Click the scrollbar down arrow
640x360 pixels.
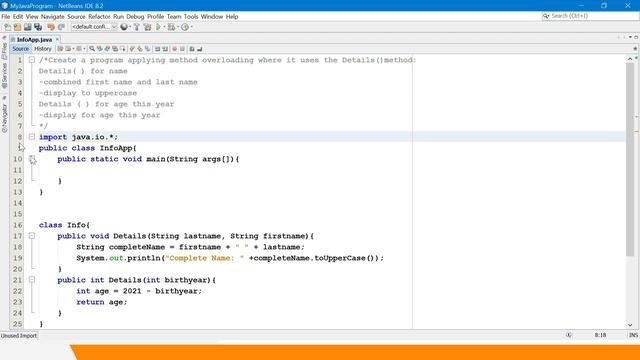coord(630,324)
